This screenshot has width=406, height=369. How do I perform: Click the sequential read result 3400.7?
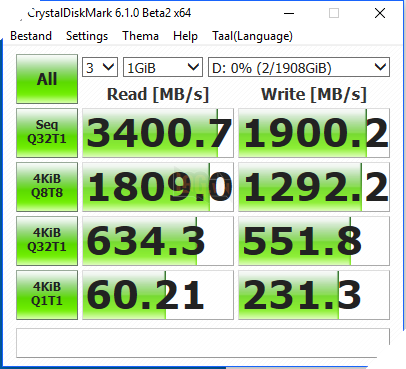[x=158, y=133]
